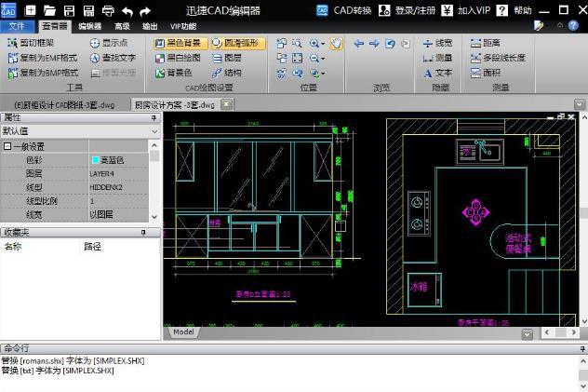The image size is (588, 392).
Task: Collapse the 一般设置 general settings group
Action: [x=7, y=146]
